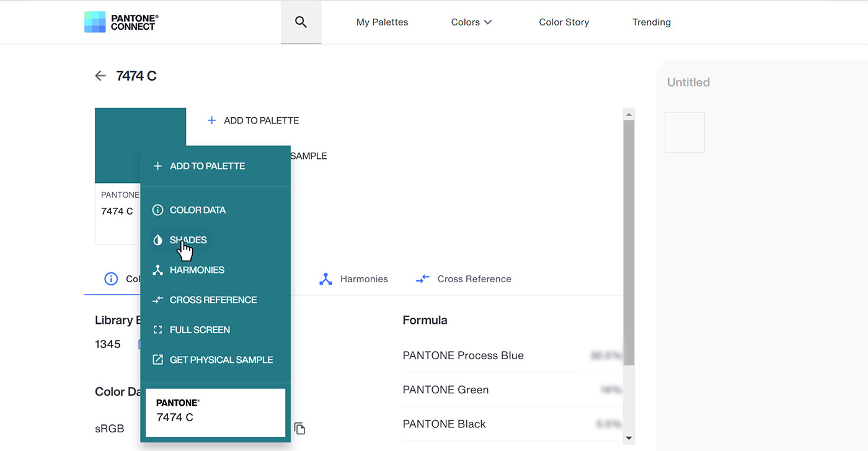Image resolution: width=868 pixels, height=451 pixels.
Task: Click the Get Physical Sample external-link icon
Action: [157, 360]
